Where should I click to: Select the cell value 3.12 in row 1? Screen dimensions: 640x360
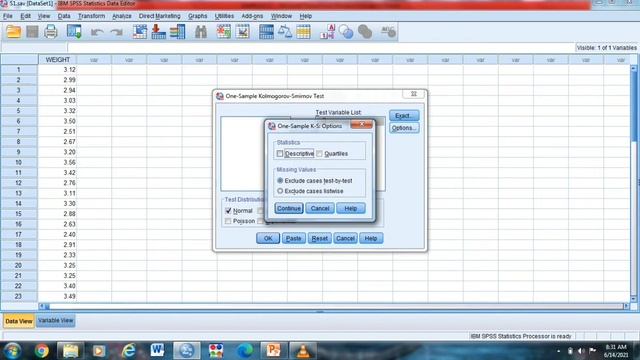[57, 69]
